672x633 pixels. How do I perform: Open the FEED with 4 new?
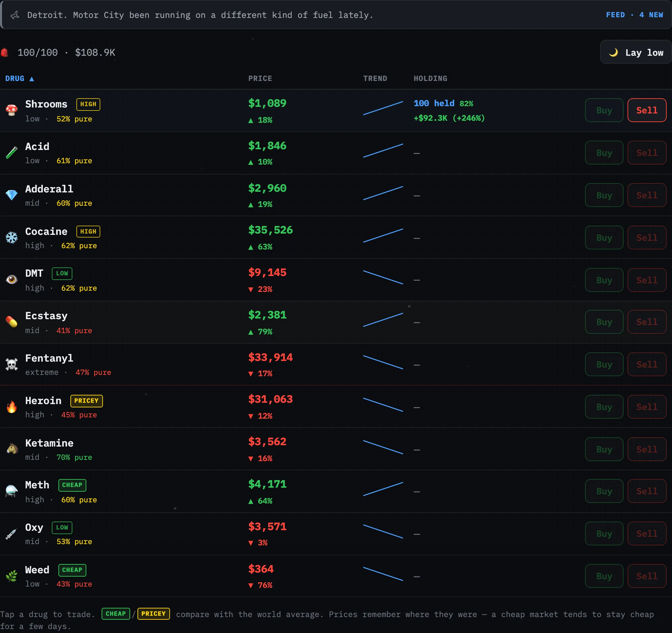pyautogui.click(x=634, y=15)
